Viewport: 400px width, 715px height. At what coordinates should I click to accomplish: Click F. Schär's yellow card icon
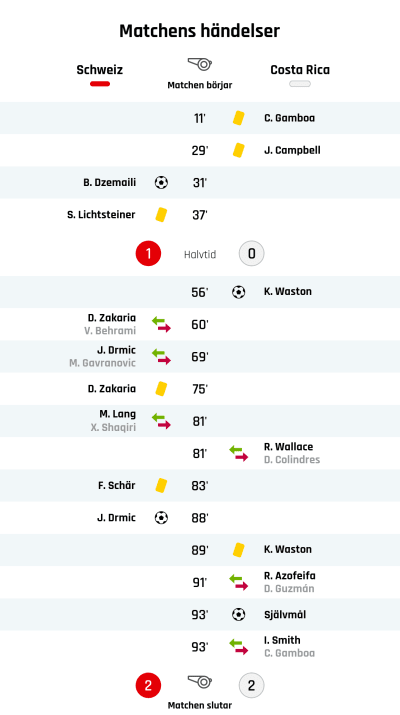[x=161, y=486]
